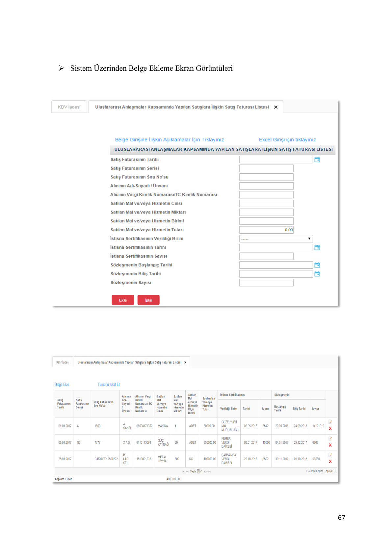Image resolution: width=392 pixels, height=554 pixels.
Task: Delete the 05.01.2017 invoice row
Action: coord(330,445)
